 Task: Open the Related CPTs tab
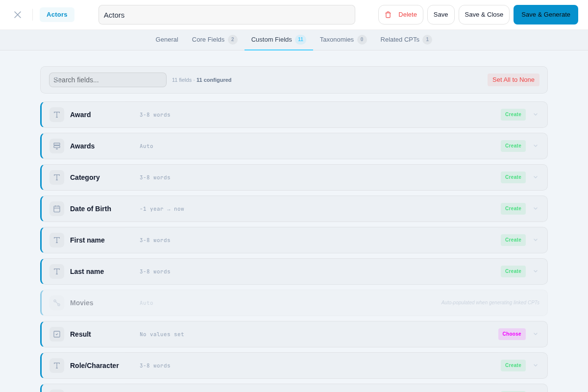click(400, 40)
